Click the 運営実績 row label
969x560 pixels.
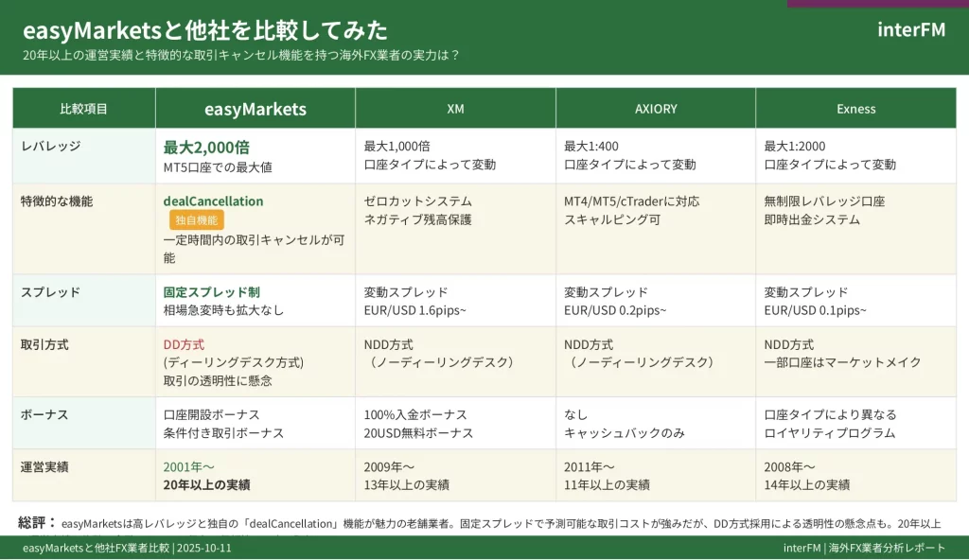coord(44,466)
